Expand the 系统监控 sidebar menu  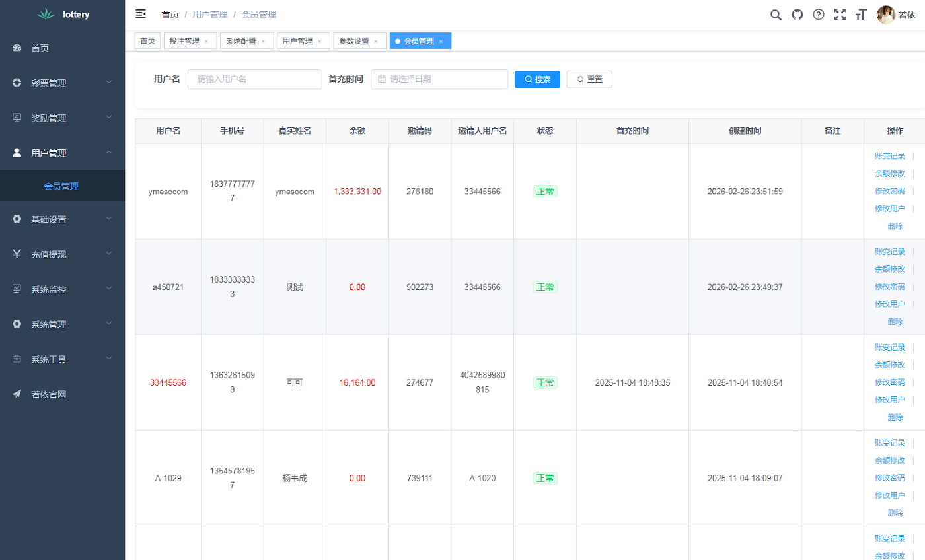pyautogui.click(x=62, y=289)
